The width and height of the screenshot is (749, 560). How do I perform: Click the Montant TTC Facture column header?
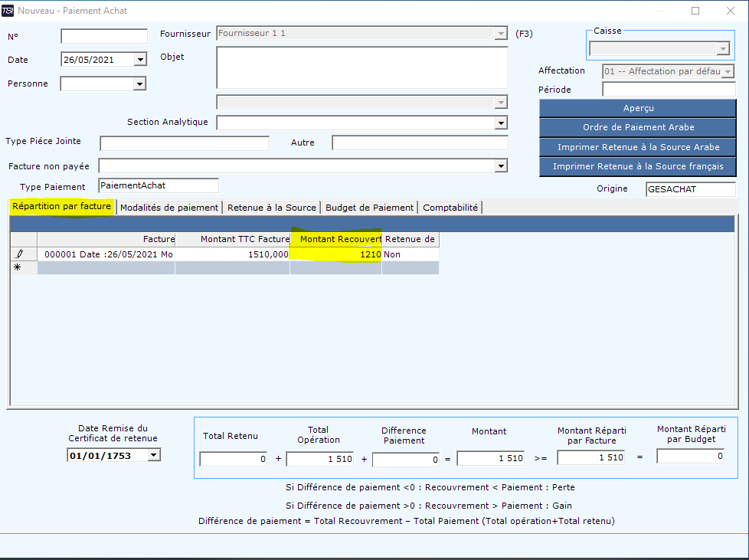click(x=233, y=239)
